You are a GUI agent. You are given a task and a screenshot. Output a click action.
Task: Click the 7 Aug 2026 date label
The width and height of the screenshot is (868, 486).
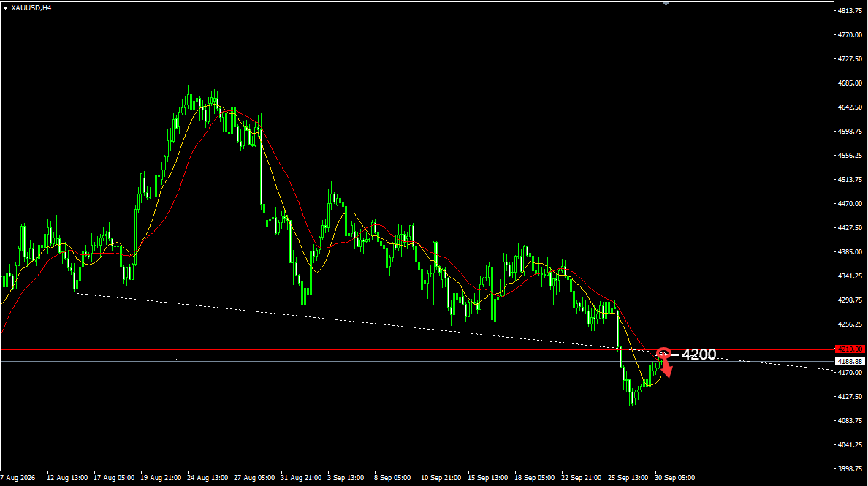[18, 478]
